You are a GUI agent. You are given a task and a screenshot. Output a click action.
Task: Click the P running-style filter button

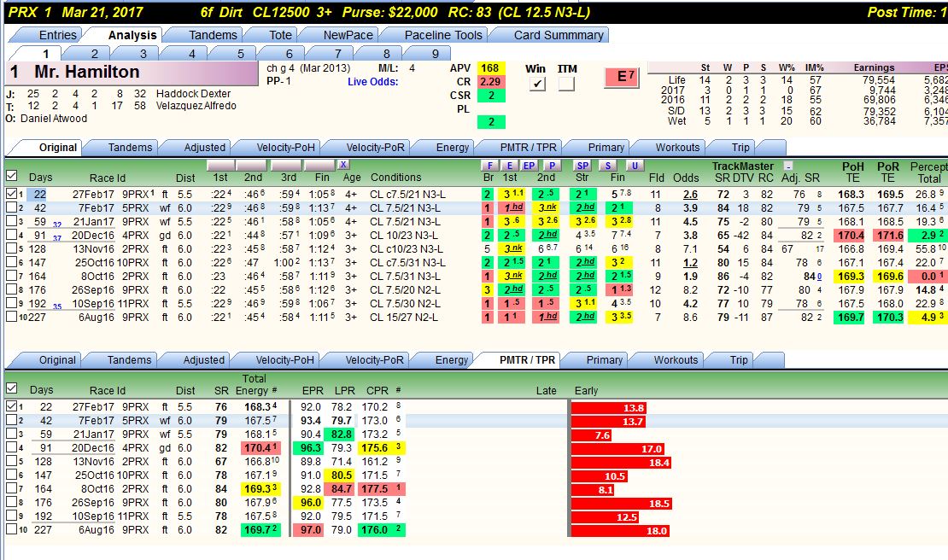(x=552, y=166)
